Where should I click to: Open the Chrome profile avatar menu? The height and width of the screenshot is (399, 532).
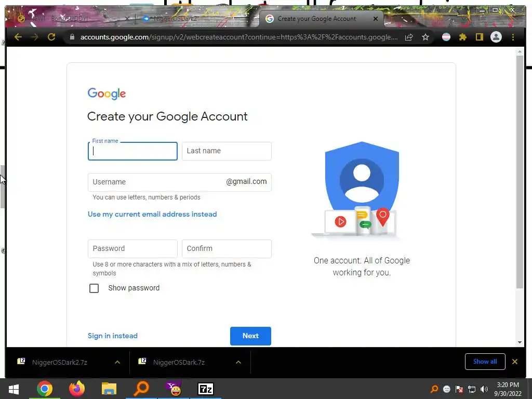point(496,37)
